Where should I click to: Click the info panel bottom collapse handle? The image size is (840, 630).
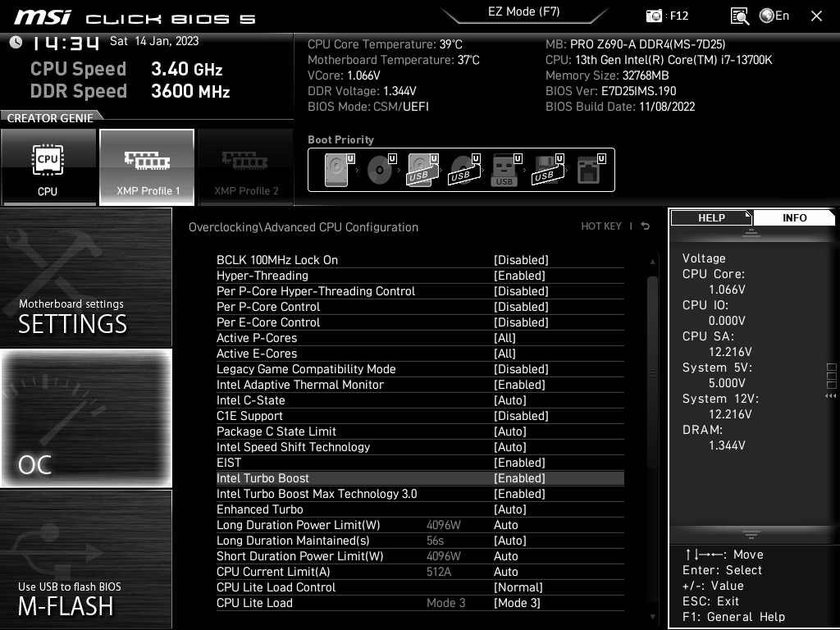tap(751, 535)
